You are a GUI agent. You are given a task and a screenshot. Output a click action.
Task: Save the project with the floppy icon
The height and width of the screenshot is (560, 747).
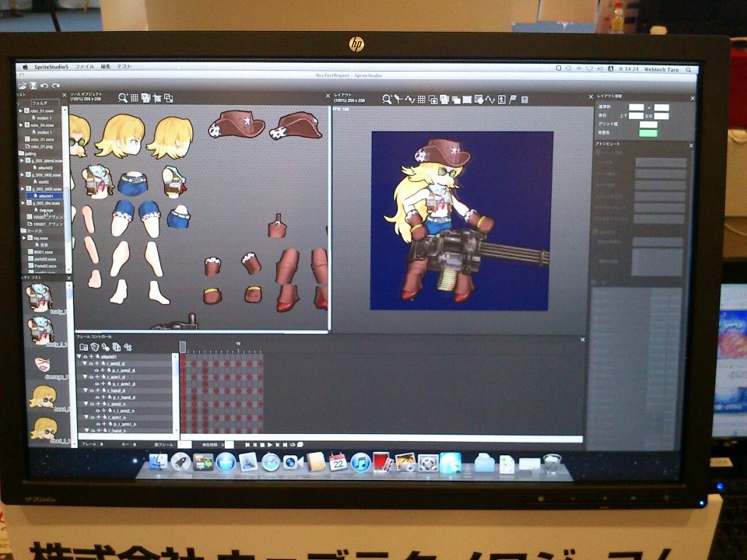(33, 86)
